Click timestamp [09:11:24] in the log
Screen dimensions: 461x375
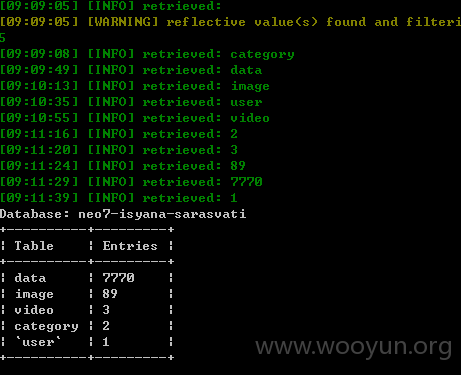39,166
